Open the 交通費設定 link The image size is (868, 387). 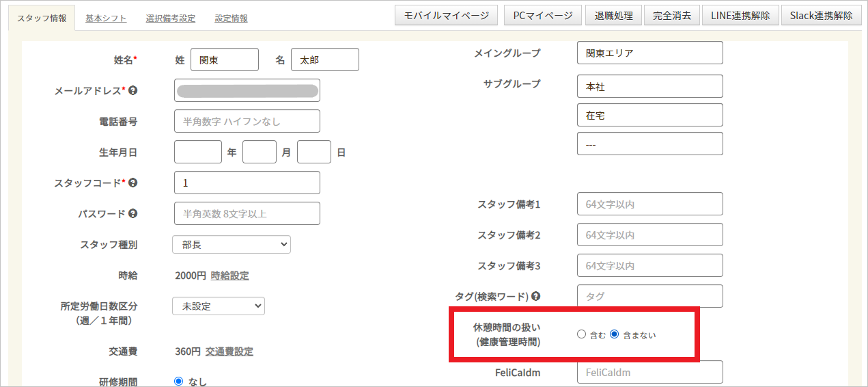(x=229, y=351)
